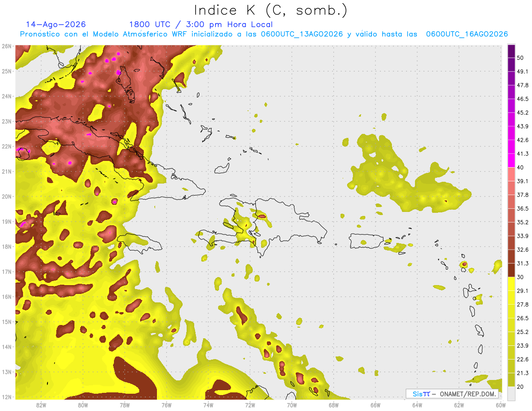Viewport: 532px width, 411px height.
Task: Click the colorbar value "22.6"
Action: tap(523, 360)
